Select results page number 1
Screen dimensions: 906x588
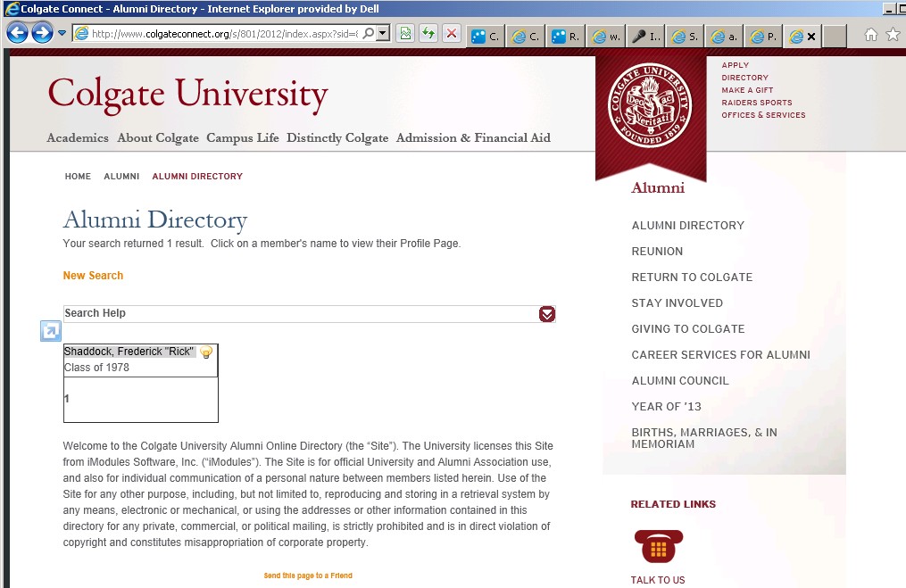[x=66, y=399]
